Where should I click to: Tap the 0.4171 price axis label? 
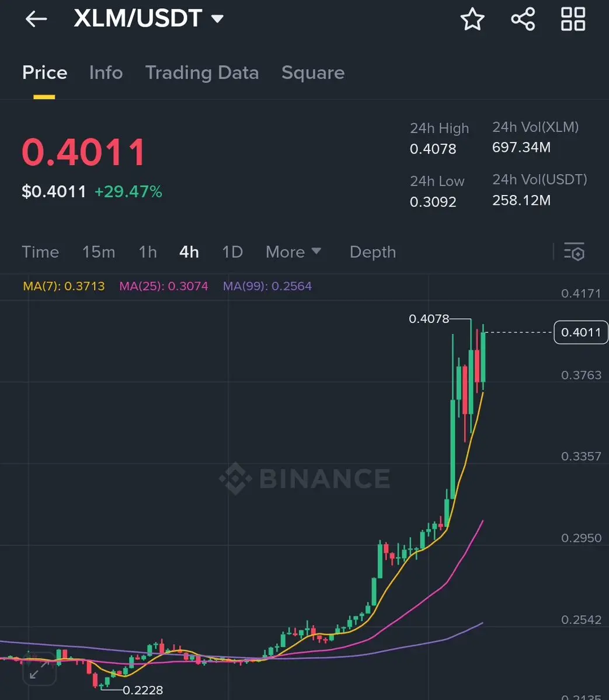[581, 293]
